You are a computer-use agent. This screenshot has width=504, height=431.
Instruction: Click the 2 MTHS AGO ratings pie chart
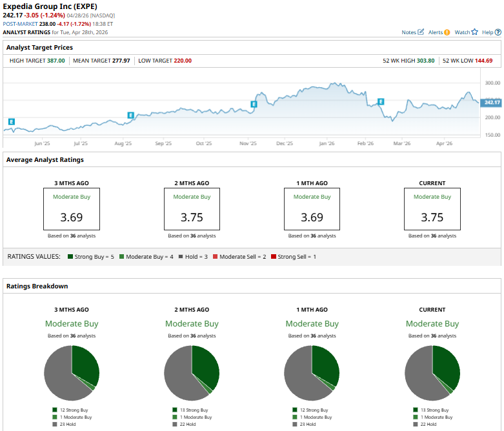point(192,372)
